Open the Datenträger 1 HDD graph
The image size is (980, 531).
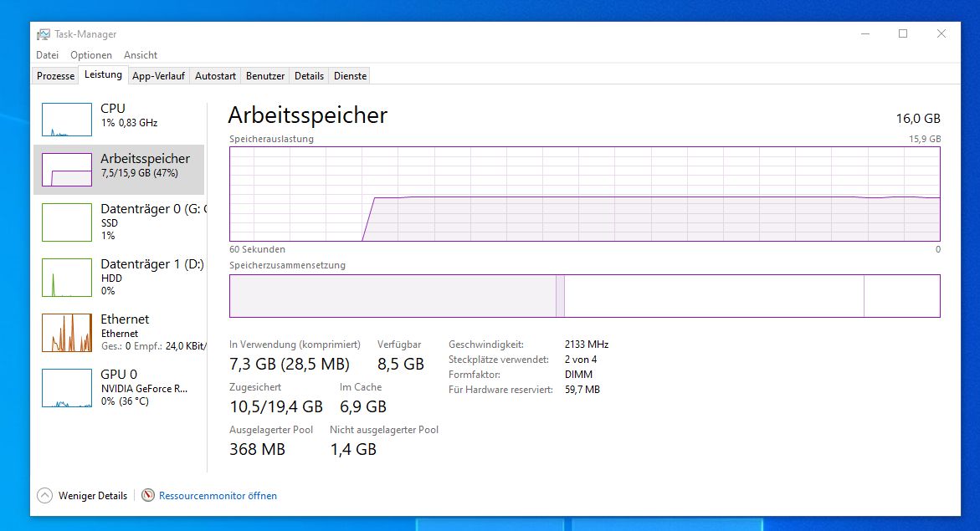tap(67, 277)
